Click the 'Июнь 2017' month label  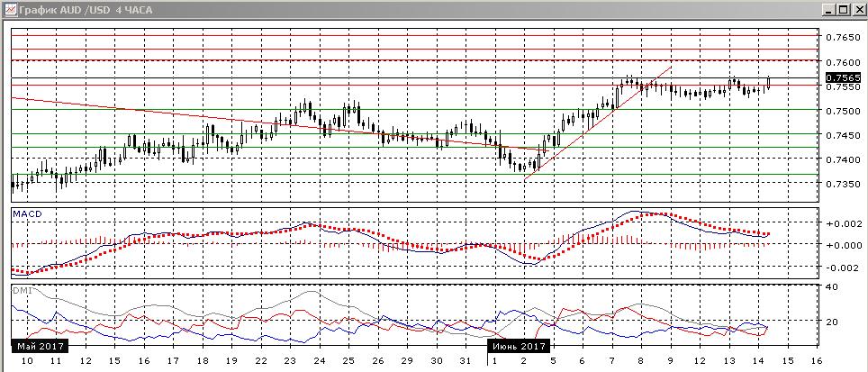pos(520,346)
